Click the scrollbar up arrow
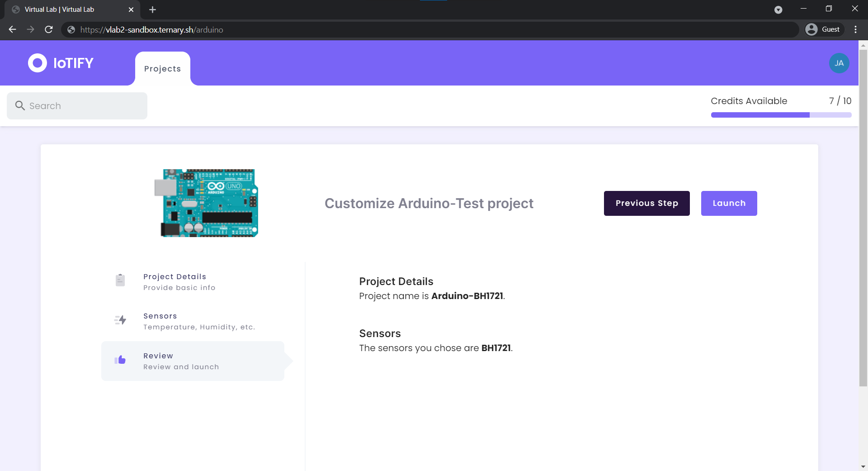Viewport: 868px width, 471px height. pos(863,45)
